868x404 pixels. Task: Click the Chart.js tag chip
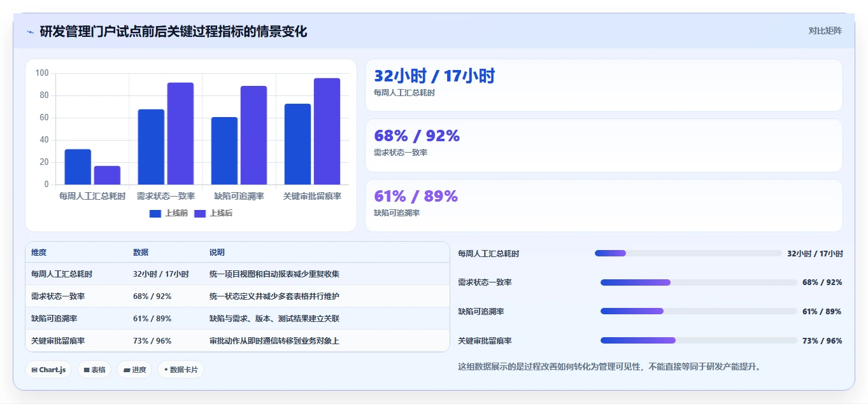point(48,370)
